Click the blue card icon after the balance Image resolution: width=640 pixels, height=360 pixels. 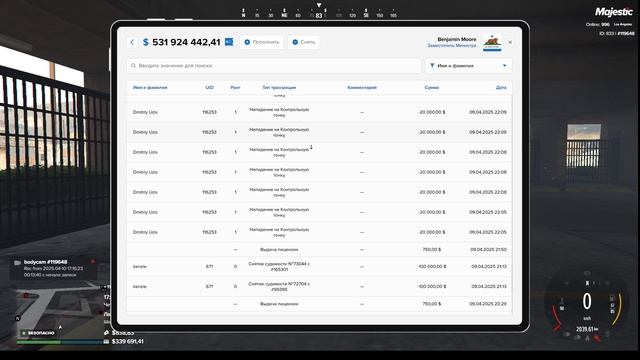pyautogui.click(x=229, y=42)
